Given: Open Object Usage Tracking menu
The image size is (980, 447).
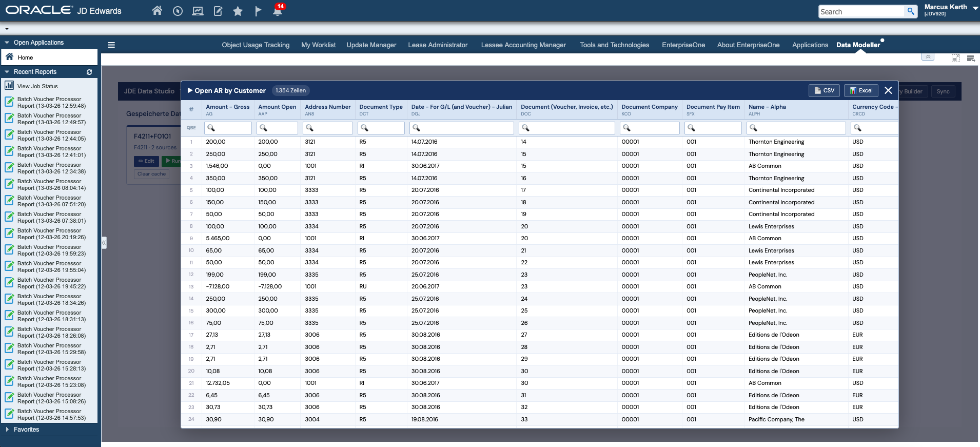Looking at the screenshot, I should coord(256,45).
